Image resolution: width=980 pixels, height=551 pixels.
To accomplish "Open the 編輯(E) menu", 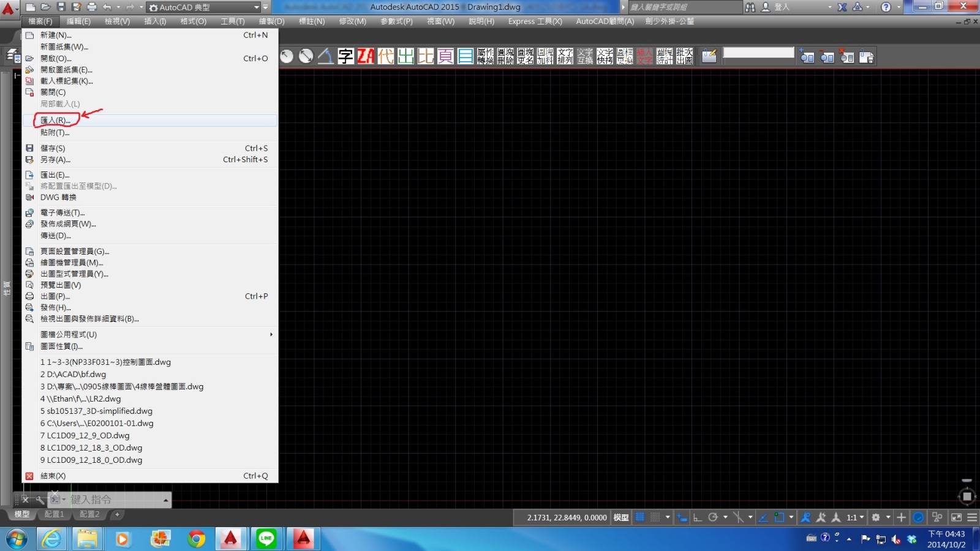I will coord(78,21).
